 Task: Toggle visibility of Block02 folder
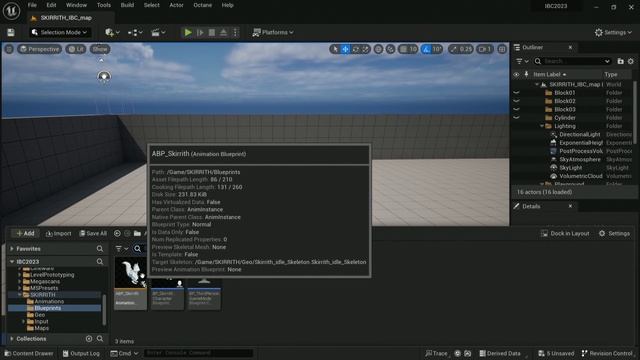click(x=516, y=101)
